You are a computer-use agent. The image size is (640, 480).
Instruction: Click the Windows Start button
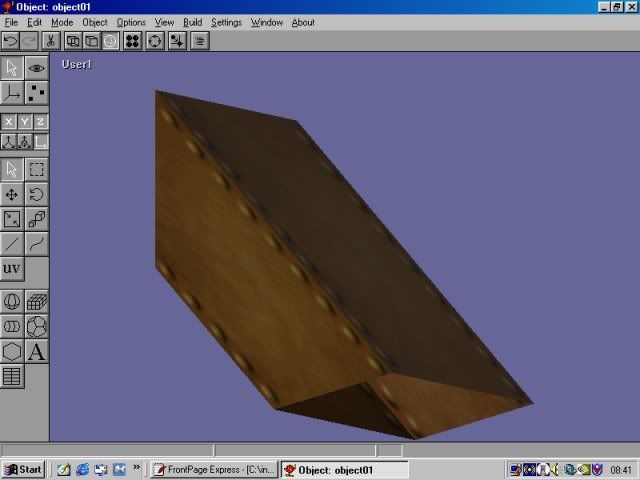click(x=23, y=469)
